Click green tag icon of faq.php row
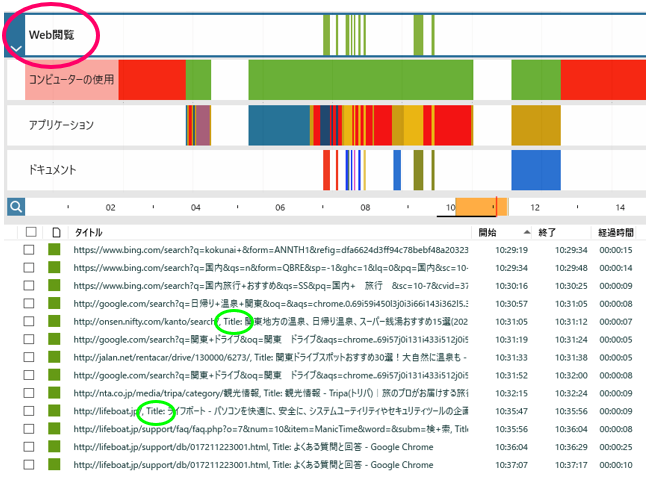The height and width of the screenshot is (480, 646). point(54,428)
